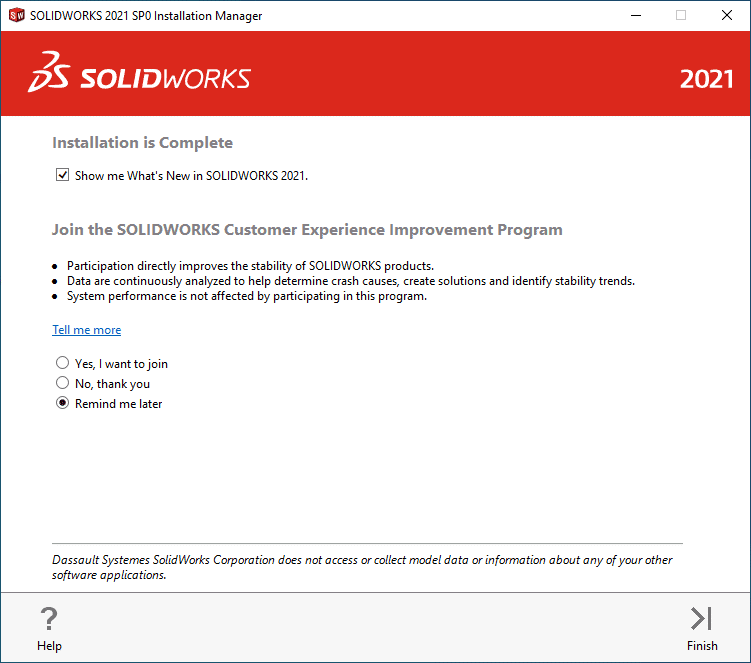Open Help via the question mark icon
The width and height of the screenshot is (751, 663).
coord(49,618)
